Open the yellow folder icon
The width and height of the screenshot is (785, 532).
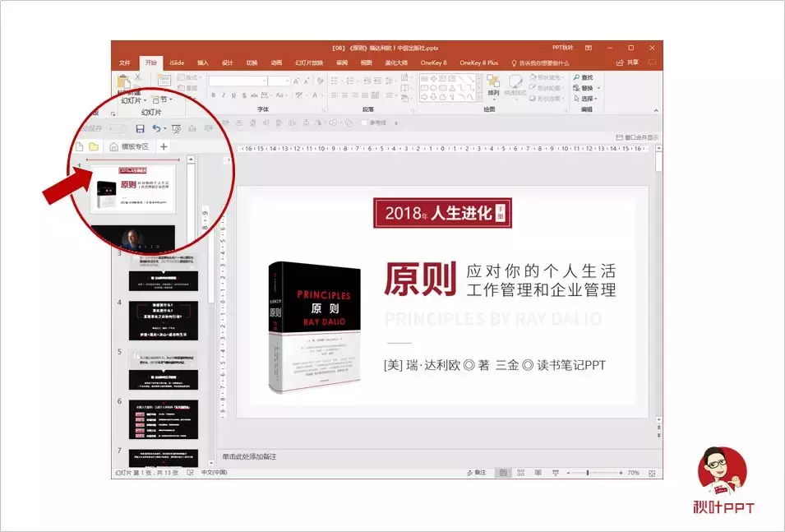[94, 146]
